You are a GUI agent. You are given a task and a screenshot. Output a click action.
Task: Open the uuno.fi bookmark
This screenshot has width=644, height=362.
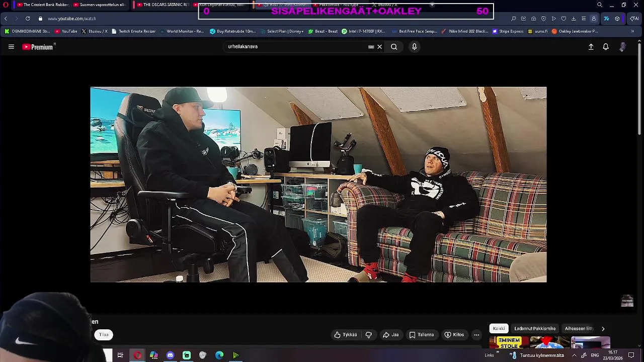tap(537, 31)
